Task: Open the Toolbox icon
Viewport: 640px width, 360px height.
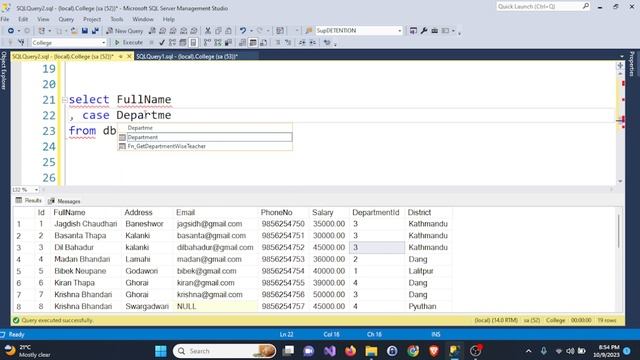Action: [x=435, y=31]
